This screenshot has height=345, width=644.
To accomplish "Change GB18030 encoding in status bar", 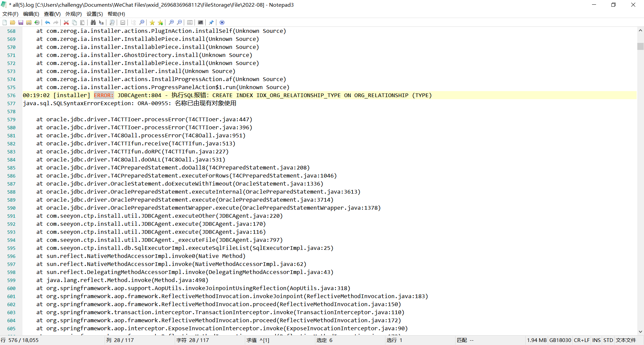I will pos(560,340).
